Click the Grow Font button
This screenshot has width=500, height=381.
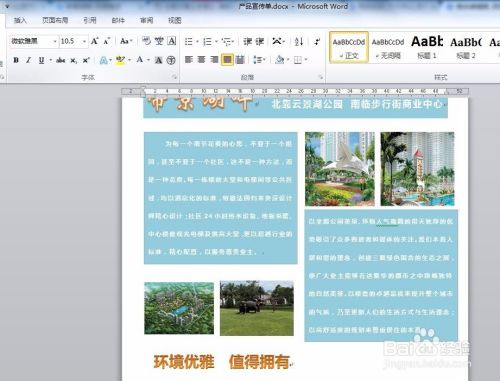(95, 41)
